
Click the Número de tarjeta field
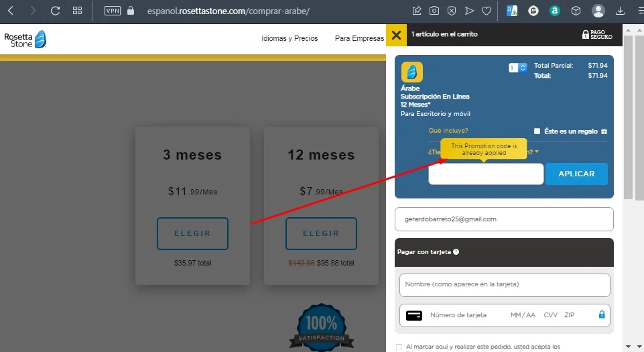coord(458,315)
